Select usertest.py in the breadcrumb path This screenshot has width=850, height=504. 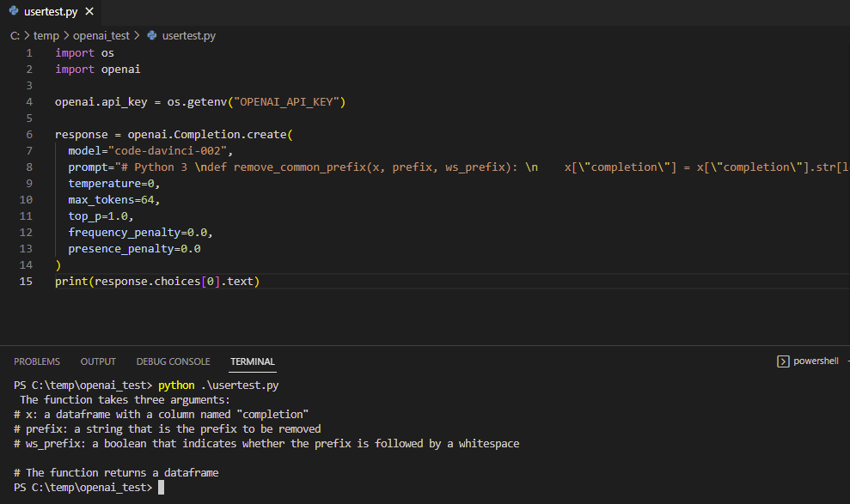coord(188,36)
